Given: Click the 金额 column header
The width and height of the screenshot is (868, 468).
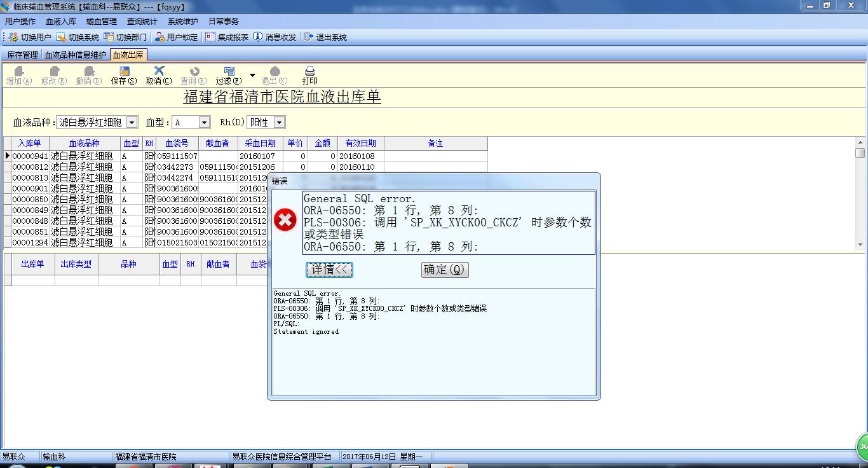Looking at the screenshot, I should tap(322, 143).
